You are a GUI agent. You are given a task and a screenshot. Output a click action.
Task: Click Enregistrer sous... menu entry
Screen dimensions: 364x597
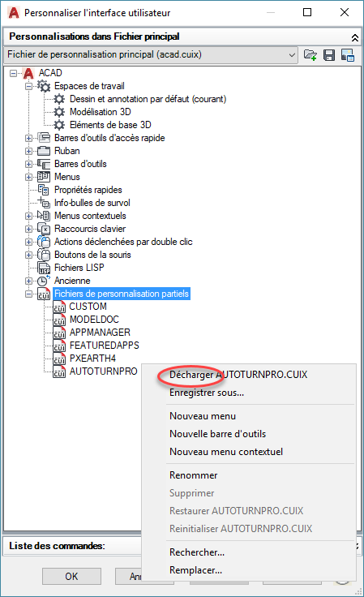click(x=207, y=393)
